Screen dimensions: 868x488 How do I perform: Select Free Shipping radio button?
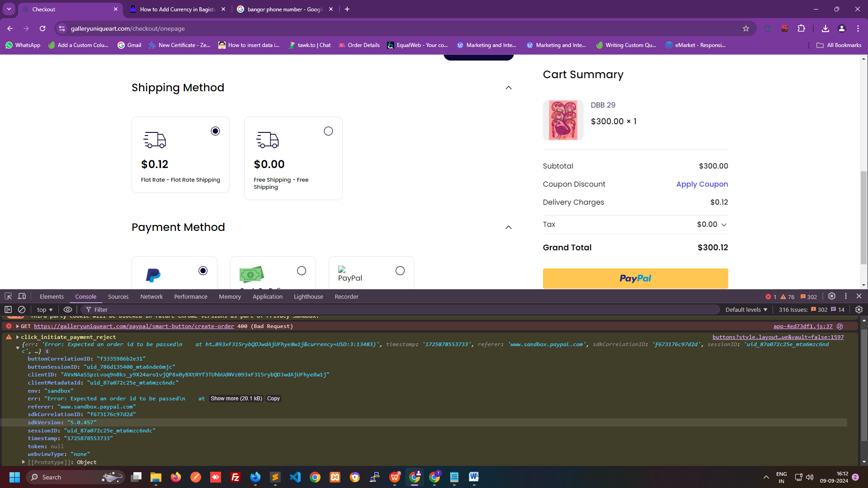329,131
